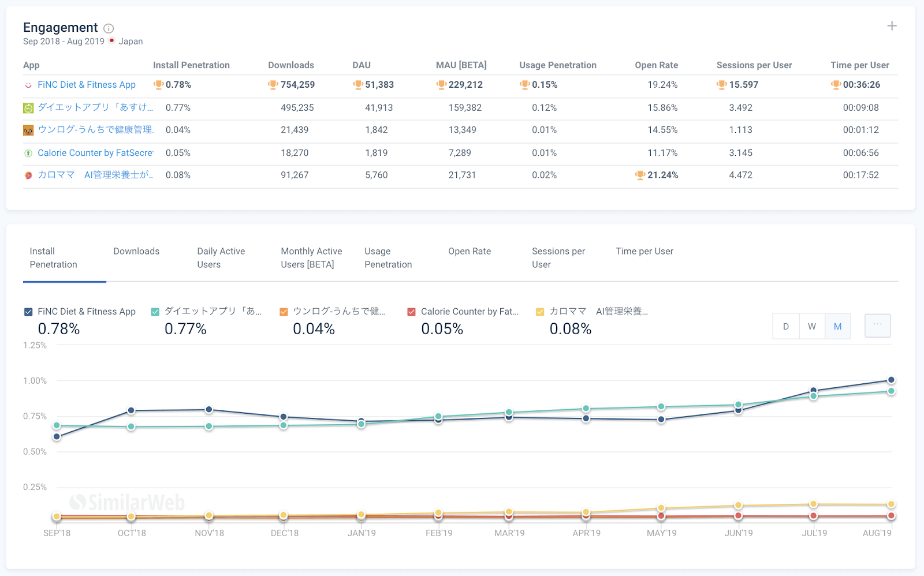Image resolution: width=924 pixels, height=576 pixels.
Task: Click yellow カロママ JUL'19 data point
Action: pyautogui.click(x=813, y=504)
